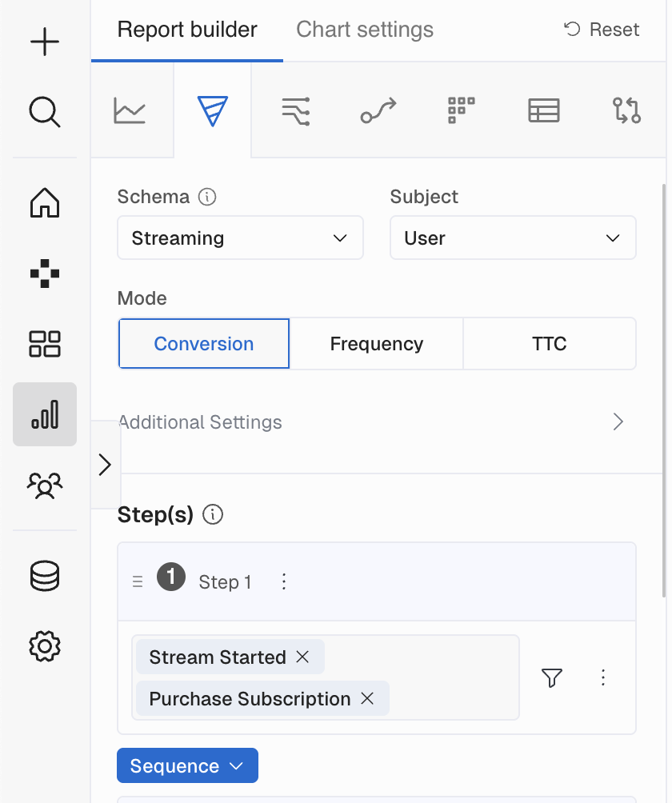Switch to Report builder tab
Image resolution: width=672 pixels, height=803 pixels.
[x=187, y=30]
